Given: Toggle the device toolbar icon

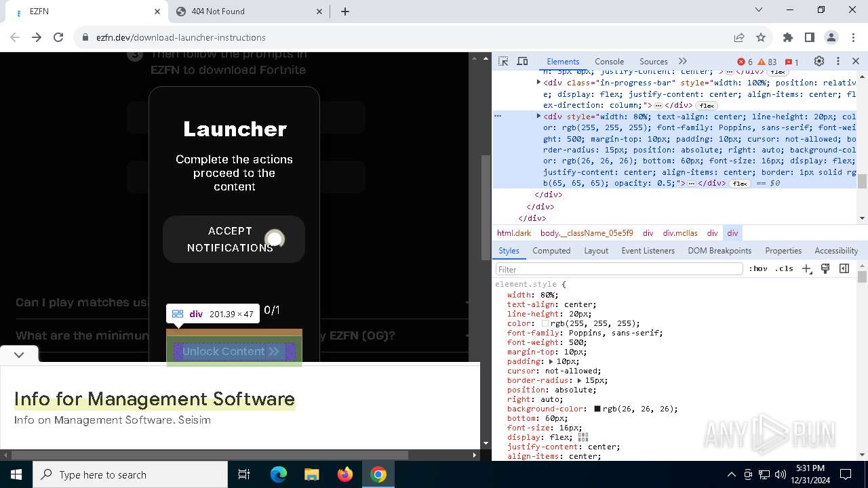Looking at the screenshot, I should (x=522, y=61).
